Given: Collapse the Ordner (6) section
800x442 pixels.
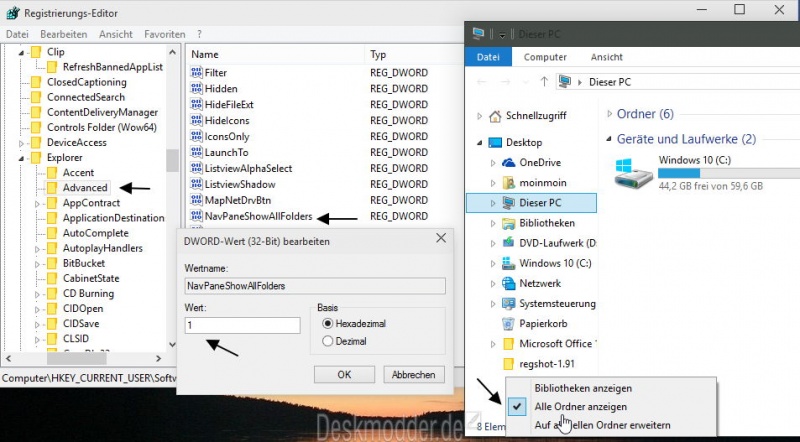Looking at the screenshot, I should [x=608, y=115].
